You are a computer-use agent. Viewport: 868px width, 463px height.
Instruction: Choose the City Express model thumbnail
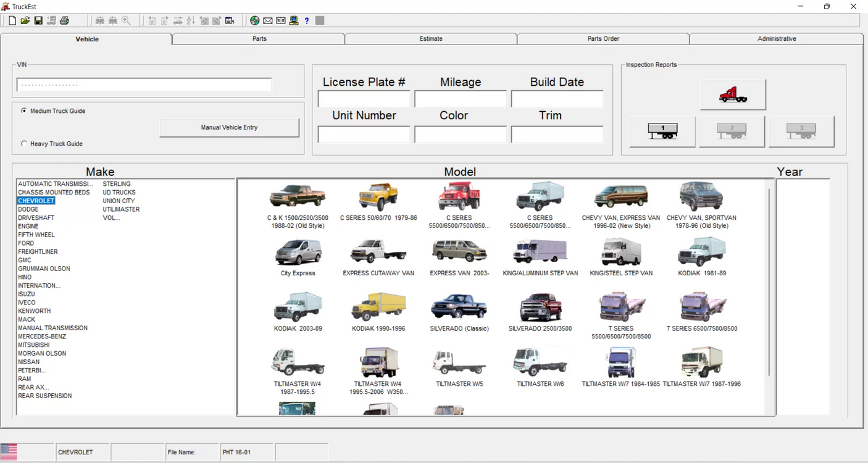(298, 254)
